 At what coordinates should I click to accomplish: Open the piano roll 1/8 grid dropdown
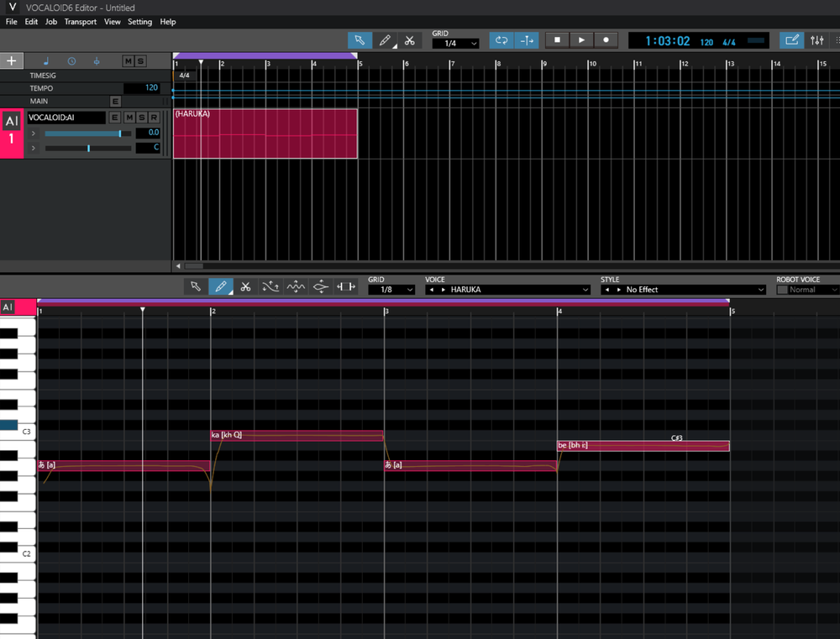391,290
